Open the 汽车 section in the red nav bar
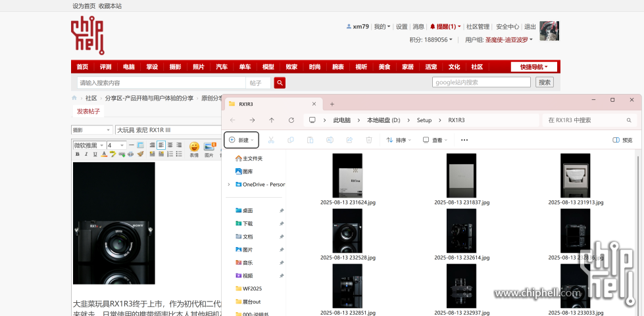This screenshot has width=644, height=316. tap(222, 67)
